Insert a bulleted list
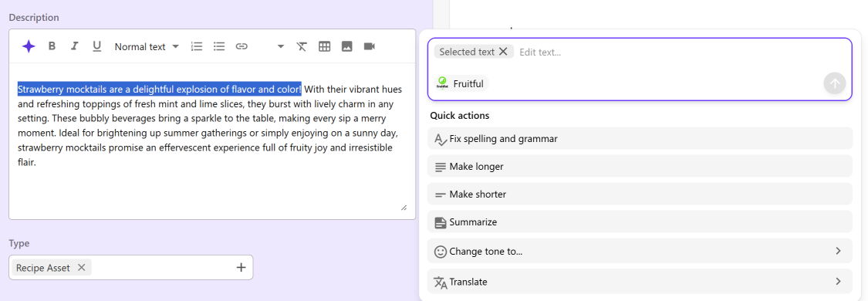Viewport: 868px width, 301px height. (x=219, y=46)
